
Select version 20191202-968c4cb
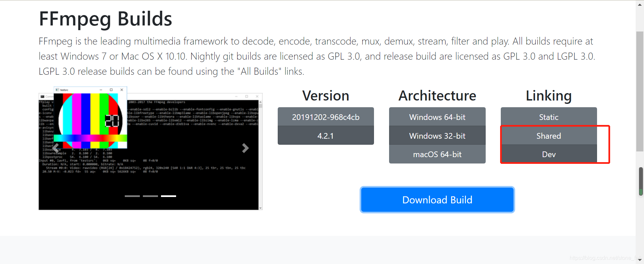coord(326,117)
